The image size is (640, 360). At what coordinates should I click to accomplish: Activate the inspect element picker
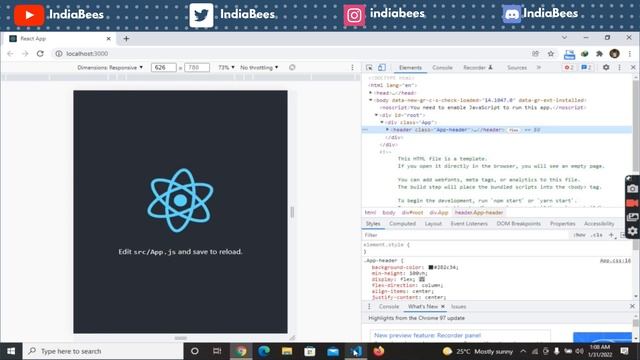coord(369,67)
